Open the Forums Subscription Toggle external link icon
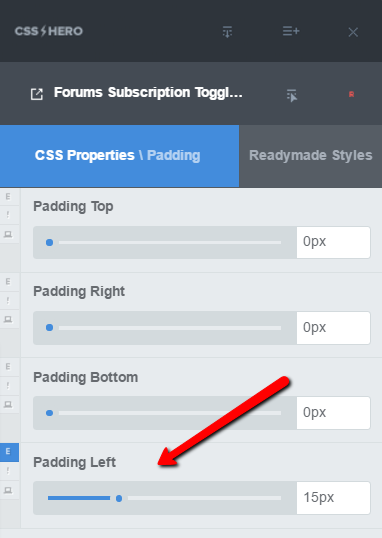Screen dimensions: 382x538 click(x=37, y=94)
